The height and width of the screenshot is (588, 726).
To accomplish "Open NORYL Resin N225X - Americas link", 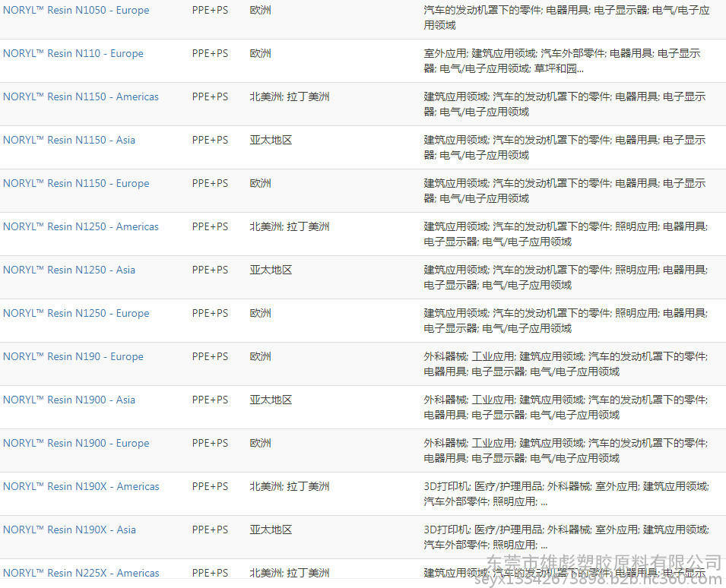I will (x=81, y=574).
